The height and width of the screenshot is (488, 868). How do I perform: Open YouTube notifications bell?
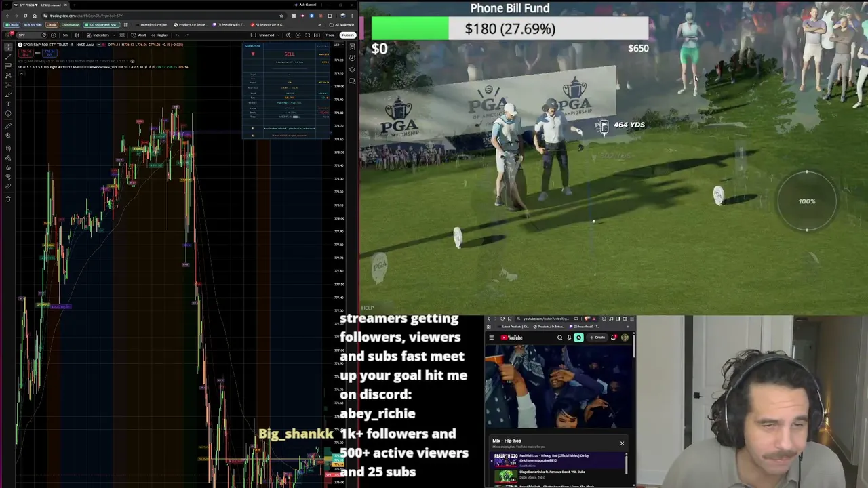(614, 338)
